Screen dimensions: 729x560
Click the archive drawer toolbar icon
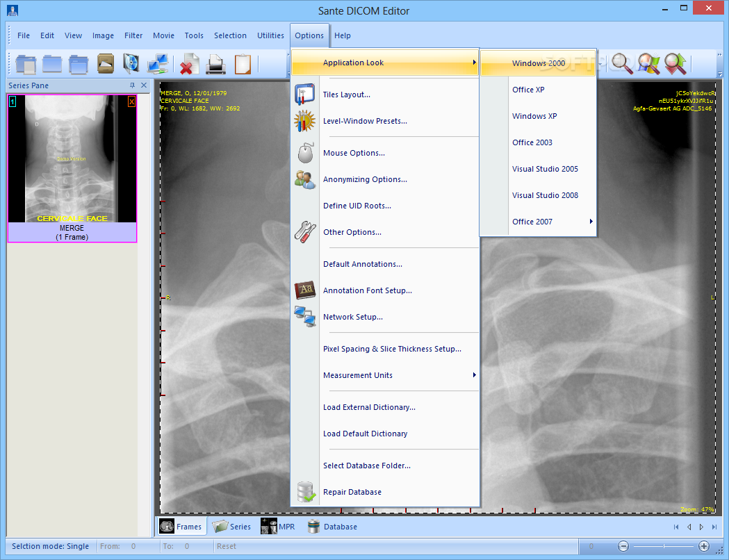pyautogui.click(x=106, y=64)
